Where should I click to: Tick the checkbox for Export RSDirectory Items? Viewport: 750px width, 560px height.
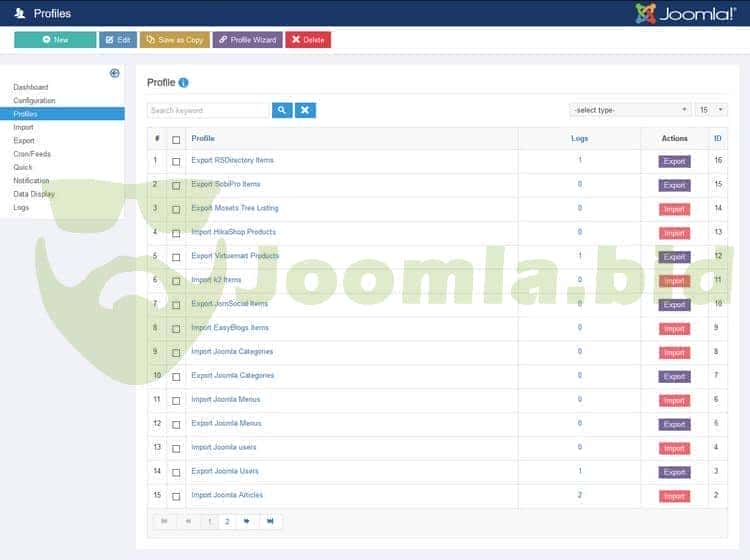coord(176,161)
